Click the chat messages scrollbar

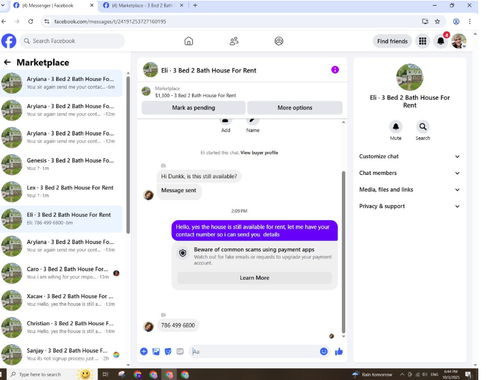(343, 252)
